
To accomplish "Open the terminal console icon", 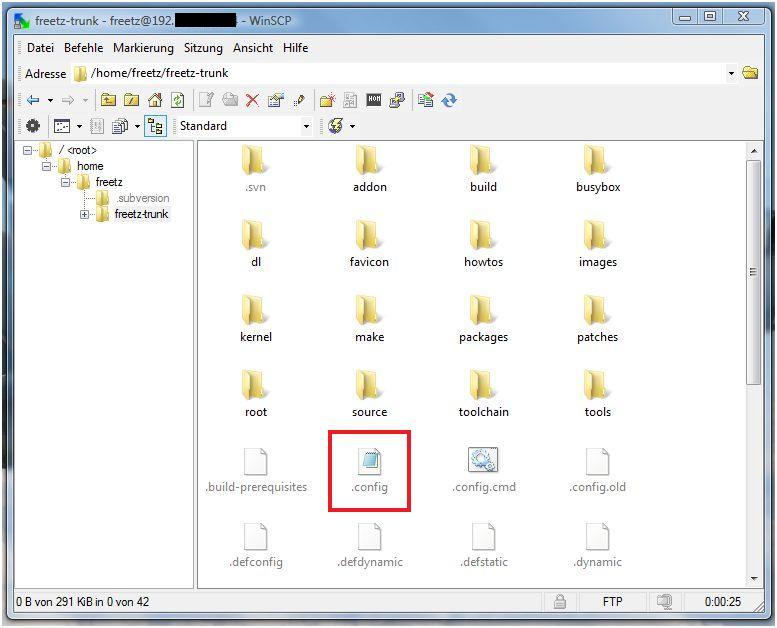I will 374,100.
